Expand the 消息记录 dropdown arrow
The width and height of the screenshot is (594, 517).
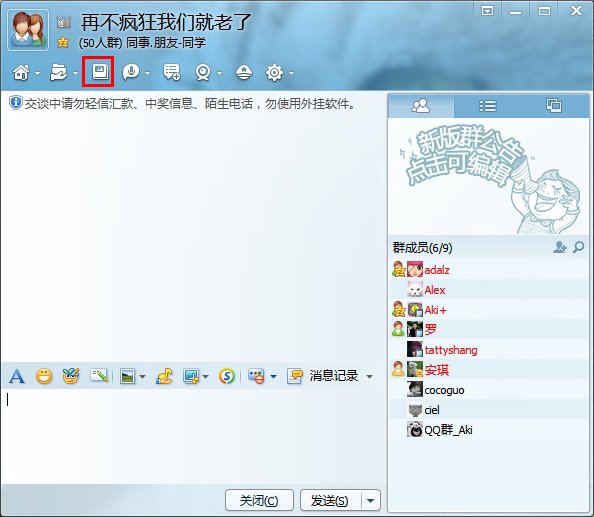(369, 376)
